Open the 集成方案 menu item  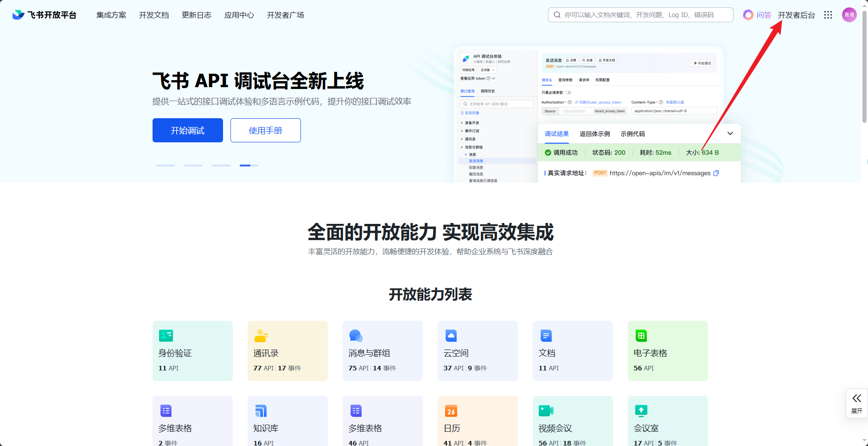point(111,15)
